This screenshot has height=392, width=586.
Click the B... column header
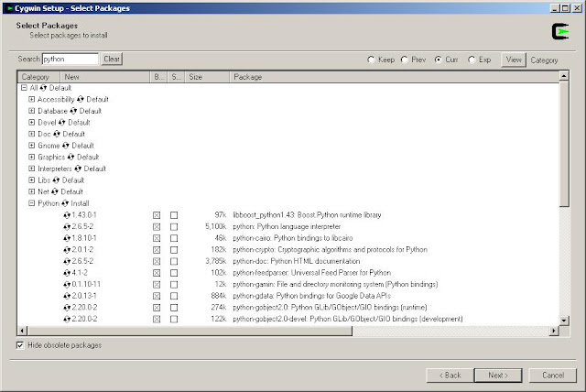pyautogui.click(x=158, y=77)
